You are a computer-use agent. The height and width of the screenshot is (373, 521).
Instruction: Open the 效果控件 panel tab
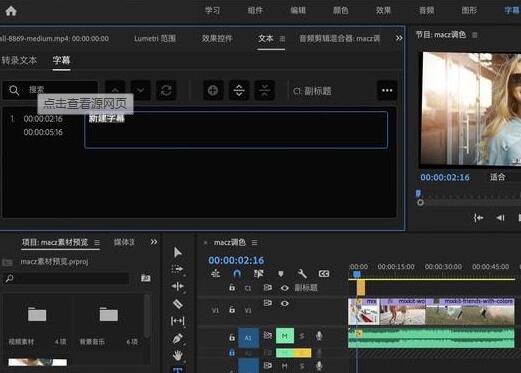217,39
